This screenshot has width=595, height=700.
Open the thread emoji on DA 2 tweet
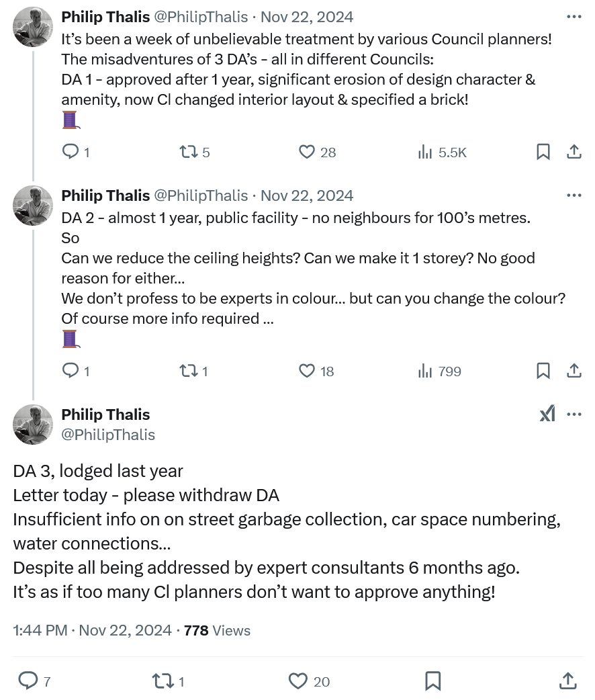pos(71,339)
